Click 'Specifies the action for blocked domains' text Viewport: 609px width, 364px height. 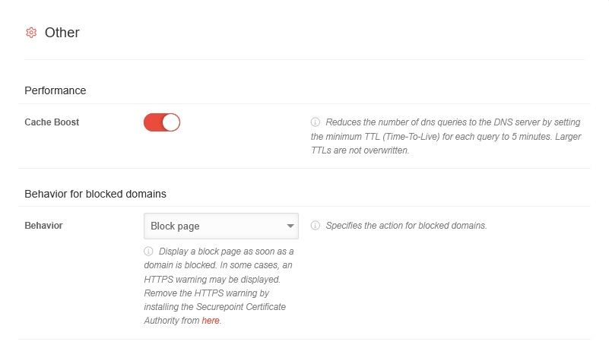click(406, 226)
